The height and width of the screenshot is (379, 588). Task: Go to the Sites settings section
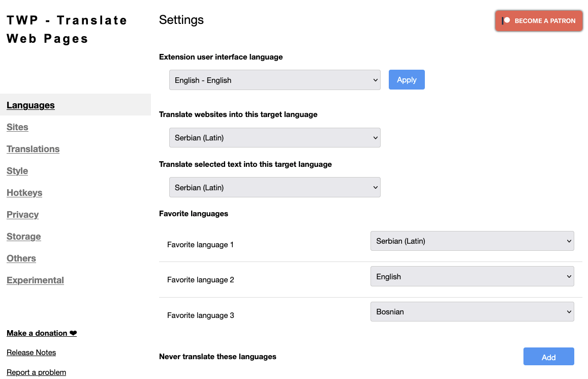click(17, 127)
